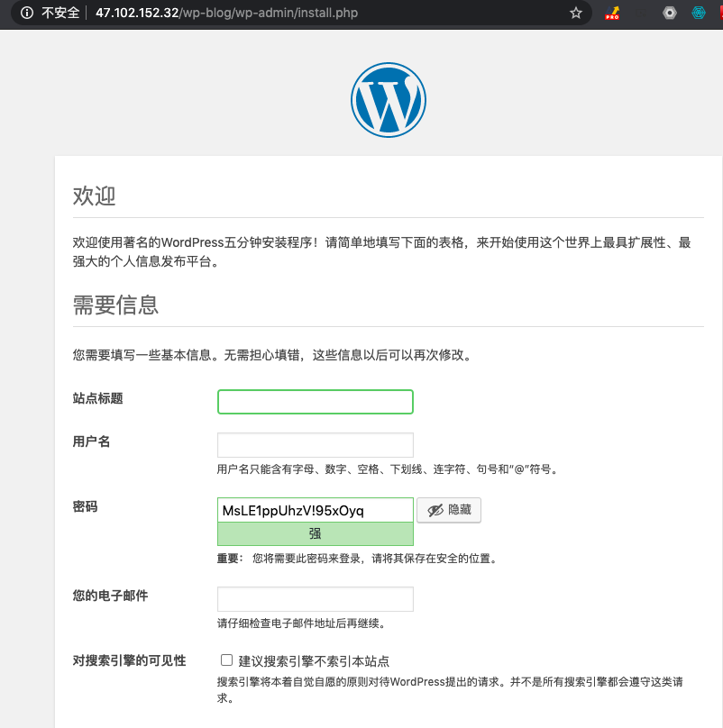723x728 pixels.
Task: Click the address bar URL
Action: (x=227, y=13)
